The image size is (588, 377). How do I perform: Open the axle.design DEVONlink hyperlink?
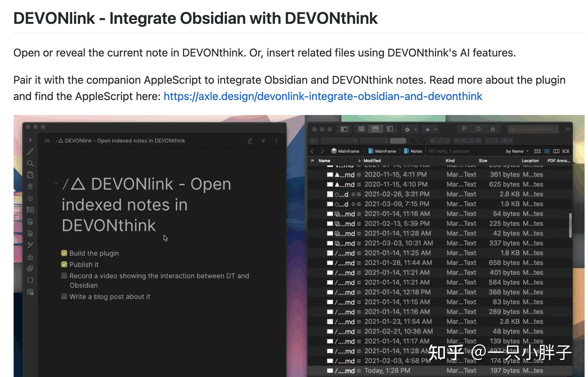coord(323,96)
